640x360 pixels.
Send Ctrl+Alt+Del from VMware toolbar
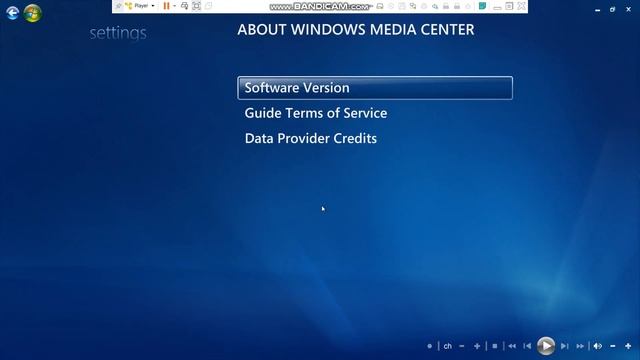184,6
